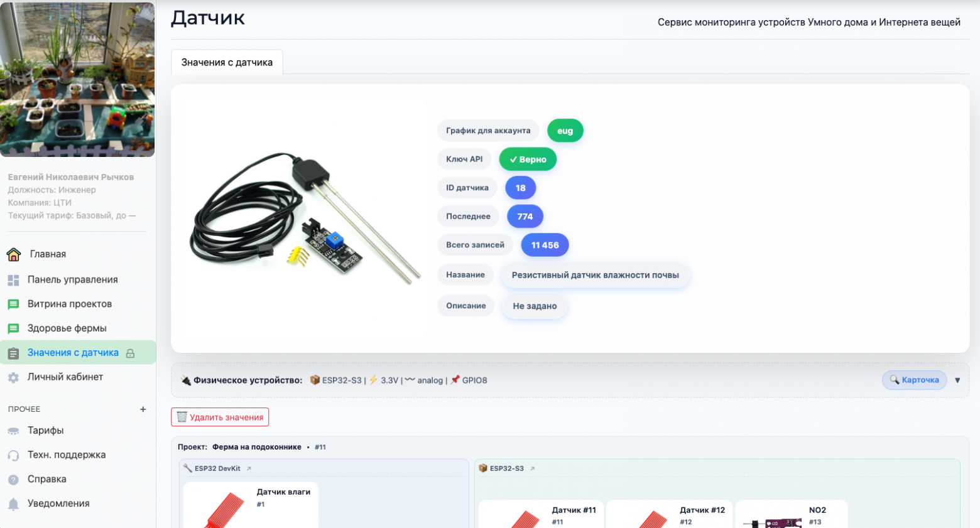980x528 pixels.
Task: Click the user name Евгений Николаевич Рычков
Action: (x=71, y=177)
